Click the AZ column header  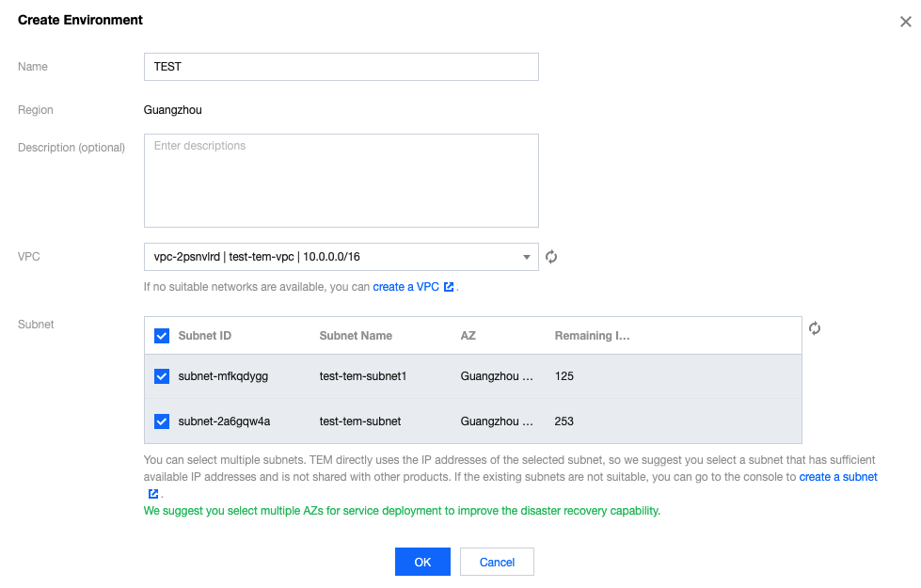pos(468,336)
